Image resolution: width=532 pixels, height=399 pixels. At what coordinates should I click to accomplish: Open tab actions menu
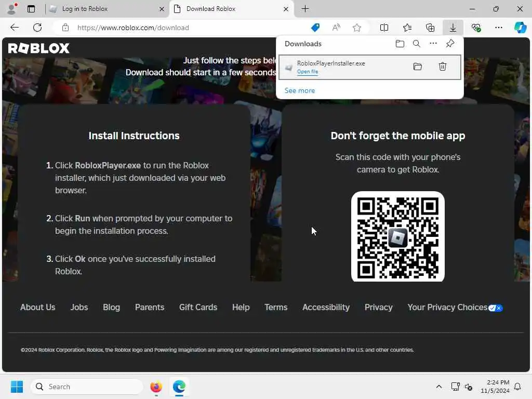pos(31,9)
